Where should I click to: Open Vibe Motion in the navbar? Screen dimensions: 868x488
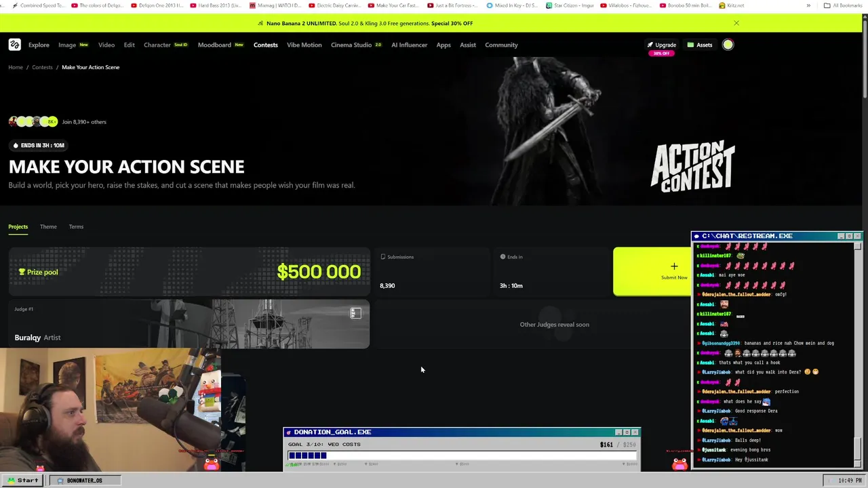pyautogui.click(x=304, y=45)
